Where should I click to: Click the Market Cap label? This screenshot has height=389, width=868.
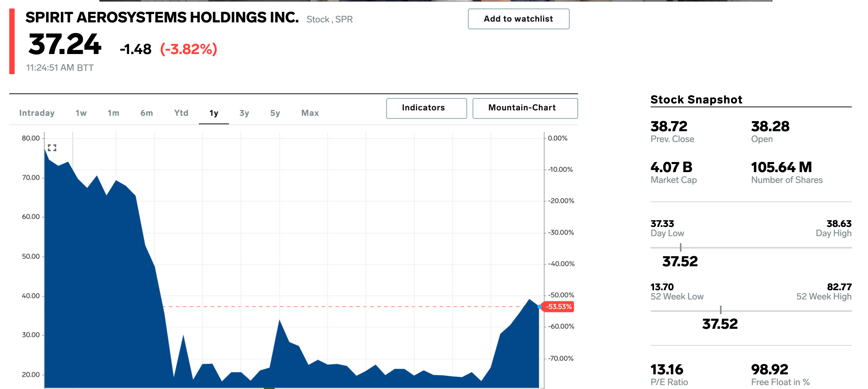tap(674, 180)
